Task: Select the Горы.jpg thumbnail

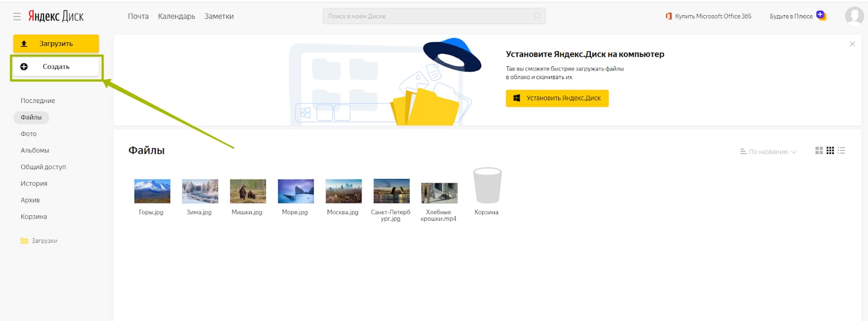Action: coord(152,191)
